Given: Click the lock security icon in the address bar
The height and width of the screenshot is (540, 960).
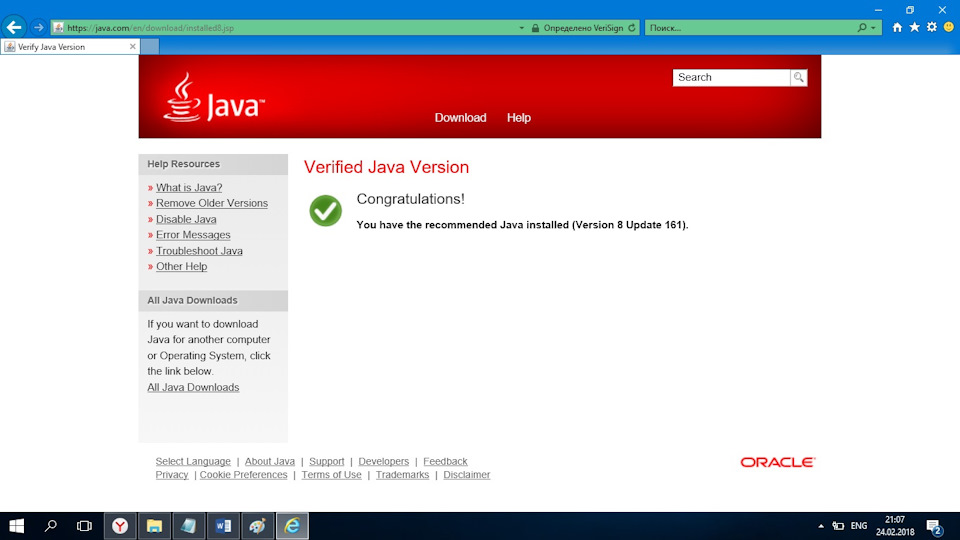Looking at the screenshot, I should (x=535, y=28).
